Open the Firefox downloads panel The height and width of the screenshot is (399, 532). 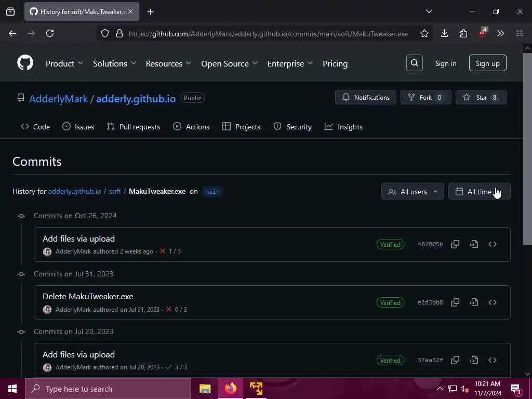click(445, 33)
